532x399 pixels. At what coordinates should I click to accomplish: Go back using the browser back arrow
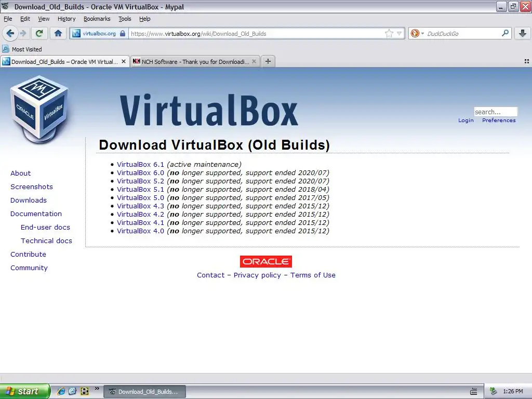(10, 33)
